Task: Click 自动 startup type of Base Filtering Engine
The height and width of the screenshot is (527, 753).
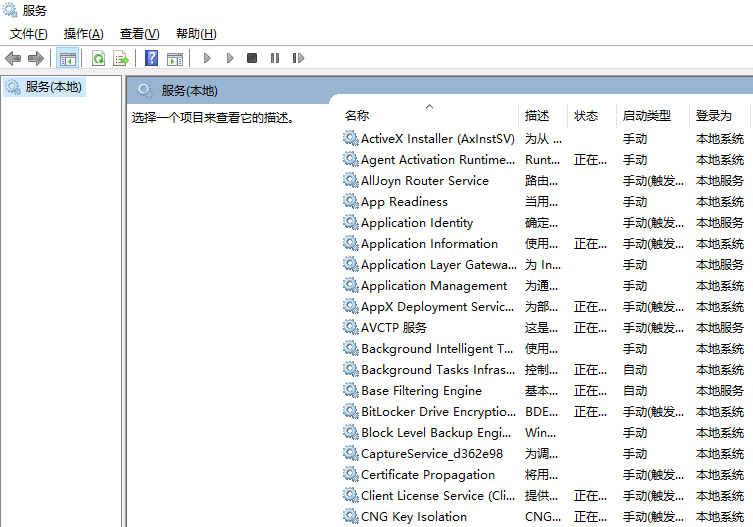Action: click(x=635, y=391)
